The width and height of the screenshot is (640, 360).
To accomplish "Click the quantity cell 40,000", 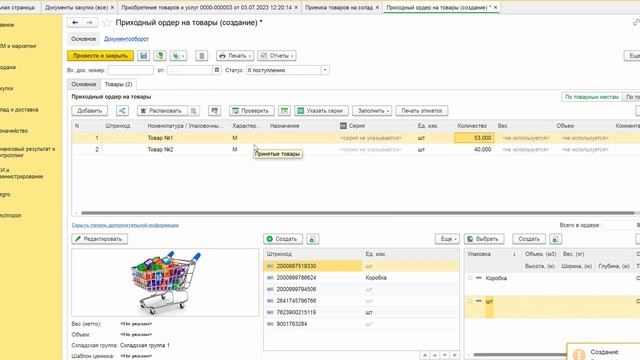I will pos(474,149).
